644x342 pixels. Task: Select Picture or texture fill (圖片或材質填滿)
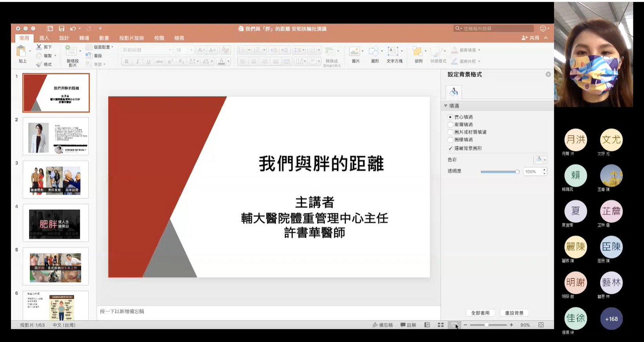(x=450, y=132)
